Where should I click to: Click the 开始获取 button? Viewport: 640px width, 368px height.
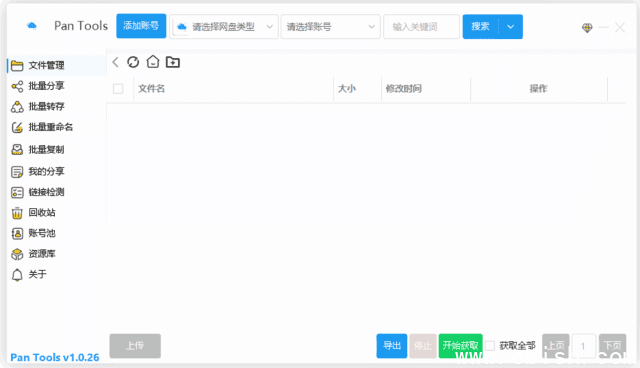(x=460, y=346)
